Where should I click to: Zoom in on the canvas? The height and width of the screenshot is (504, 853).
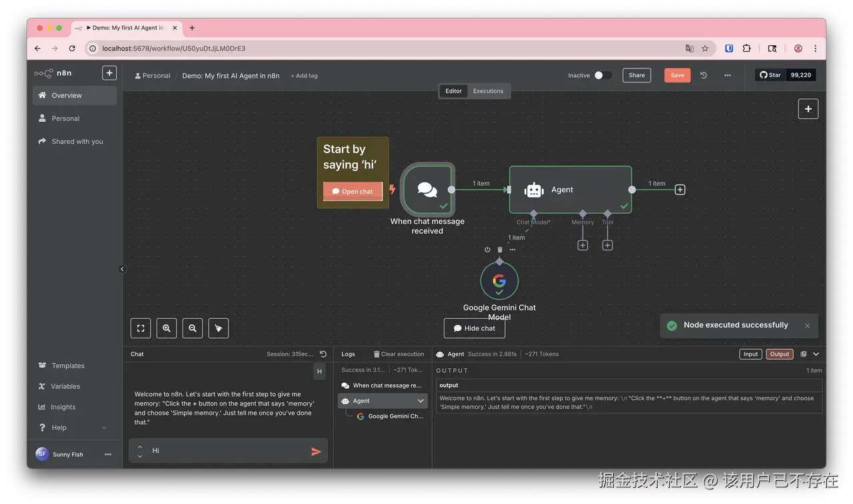click(167, 328)
